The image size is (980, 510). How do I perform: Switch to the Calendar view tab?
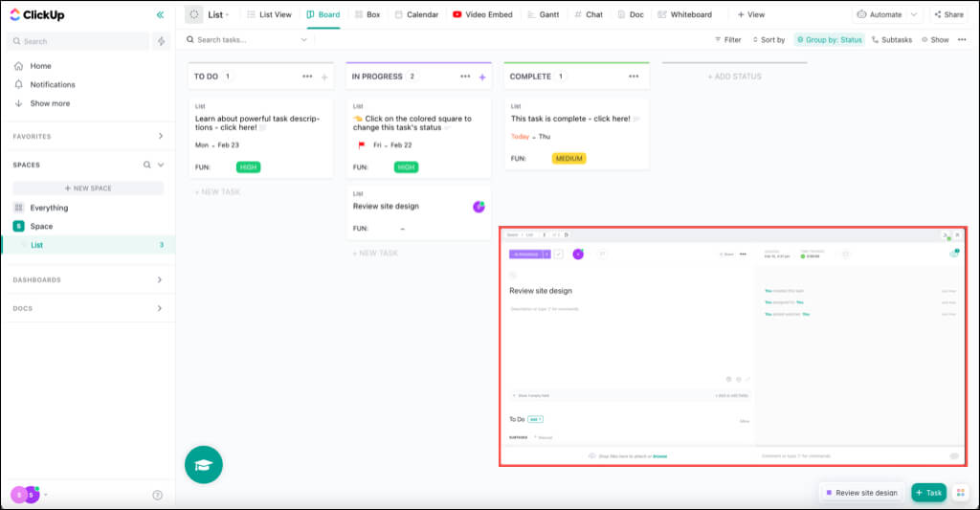[x=414, y=14]
